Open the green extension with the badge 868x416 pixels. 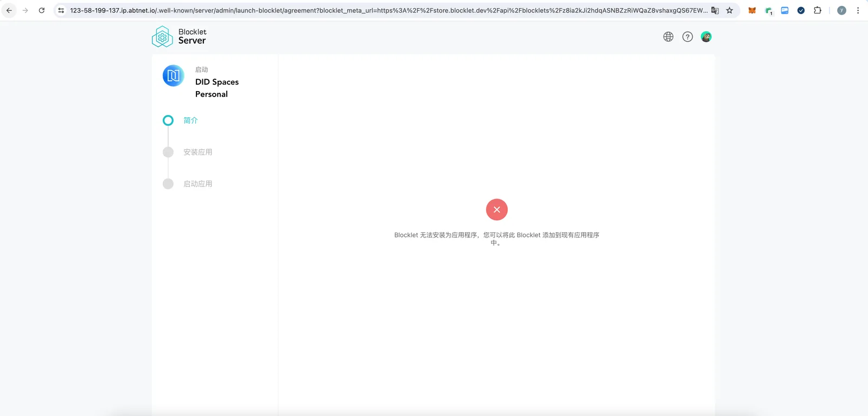(769, 11)
